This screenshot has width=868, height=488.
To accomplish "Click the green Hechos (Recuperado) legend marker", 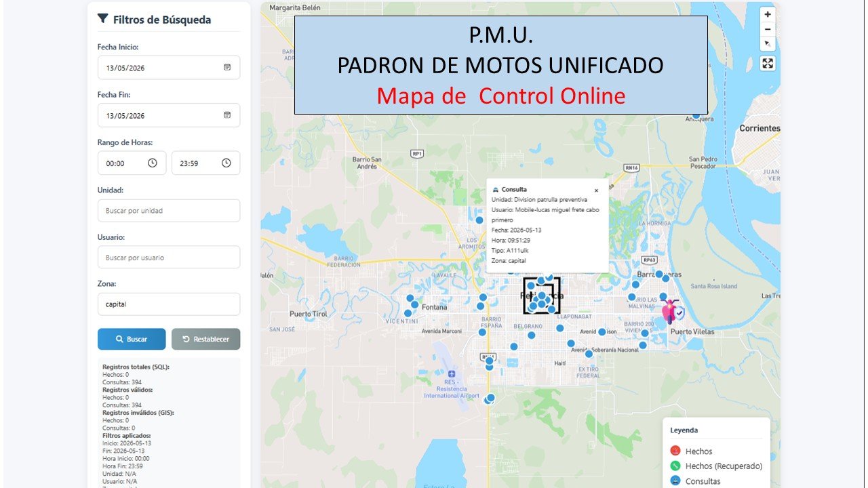I will click(675, 466).
